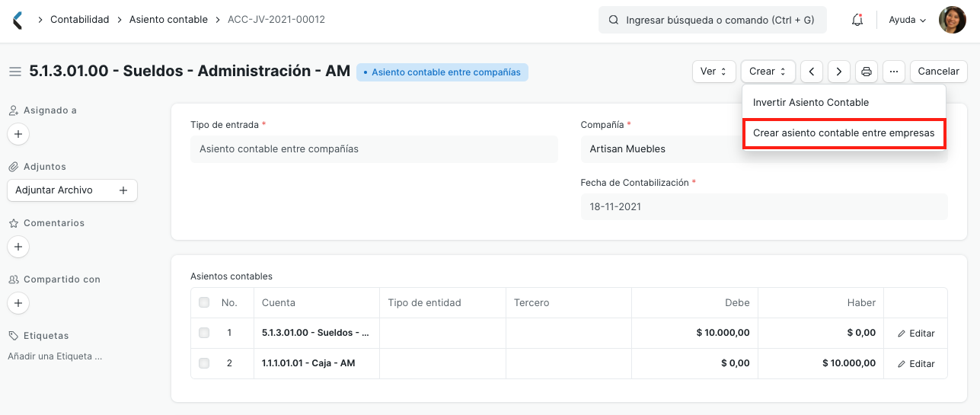Image resolution: width=980 pixels, height=415 pixels.
Task: Click the pencil icon in row 1
Action: (x=902, y=334)
